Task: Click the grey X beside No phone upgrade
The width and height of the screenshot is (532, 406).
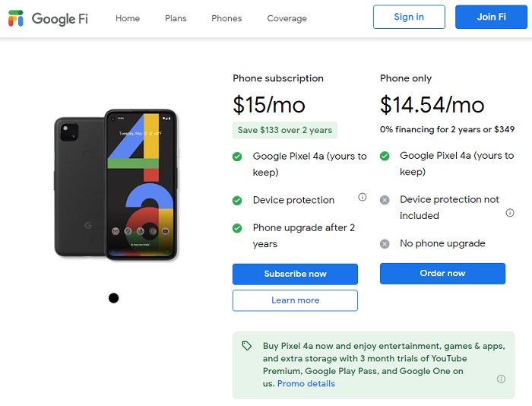Action: pos(385,244)
